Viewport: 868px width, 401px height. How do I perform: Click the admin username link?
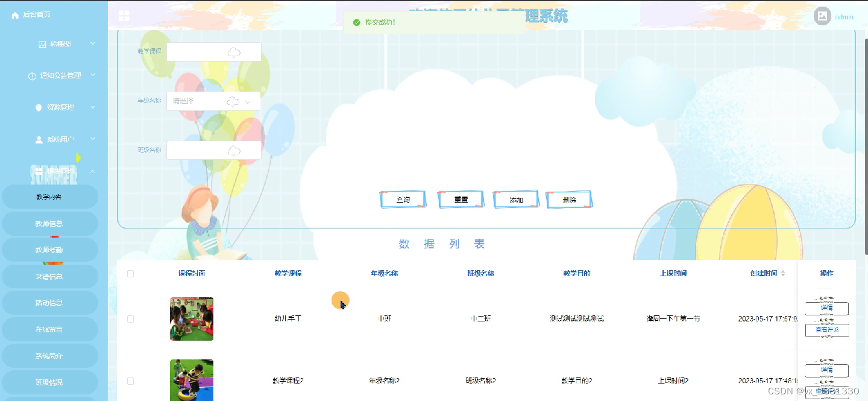coord(844,17)
